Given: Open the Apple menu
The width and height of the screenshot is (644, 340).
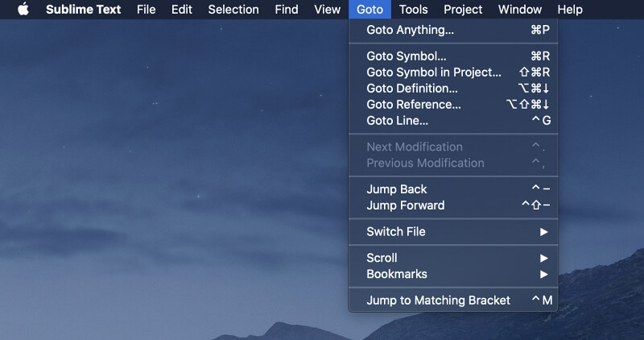Looking at the screenshot, I should [x=23, y=9].
